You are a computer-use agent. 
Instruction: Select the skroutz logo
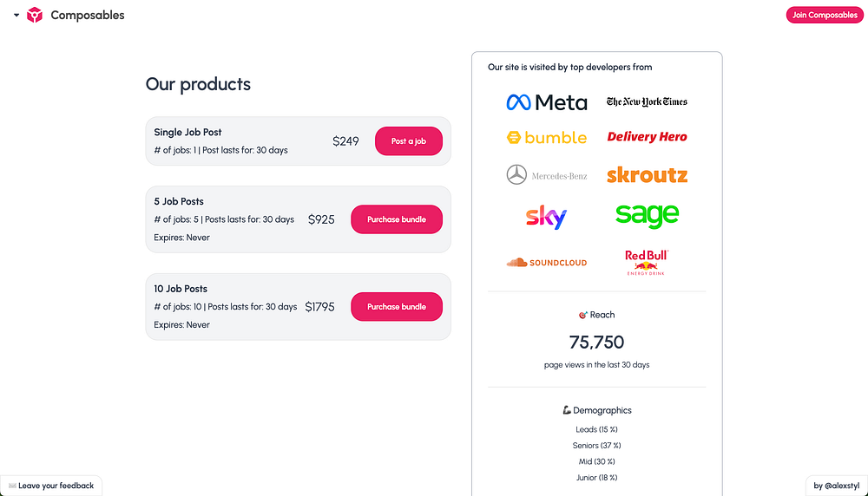click(x=647, y=175)
